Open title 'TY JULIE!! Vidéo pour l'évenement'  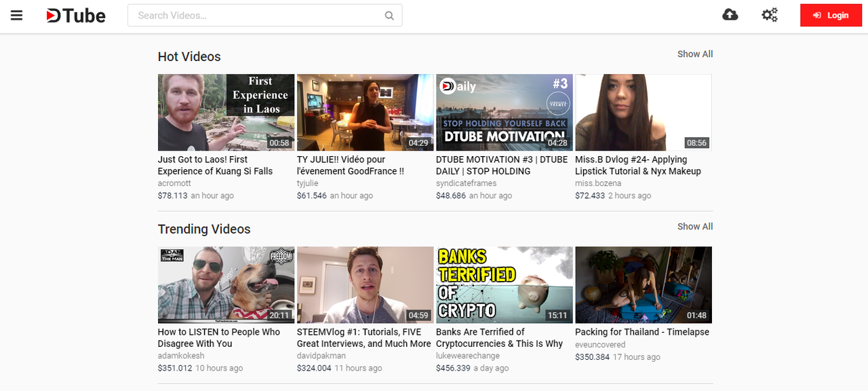point(351,166)
